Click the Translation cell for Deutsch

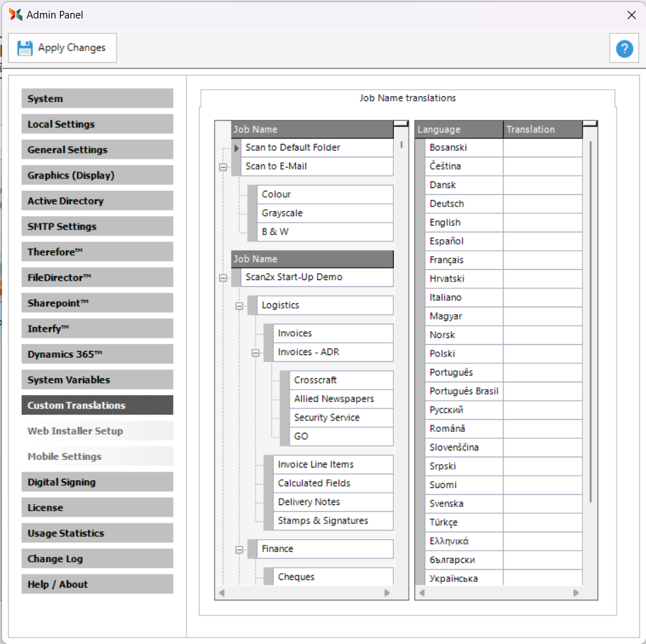coord(542,204)
